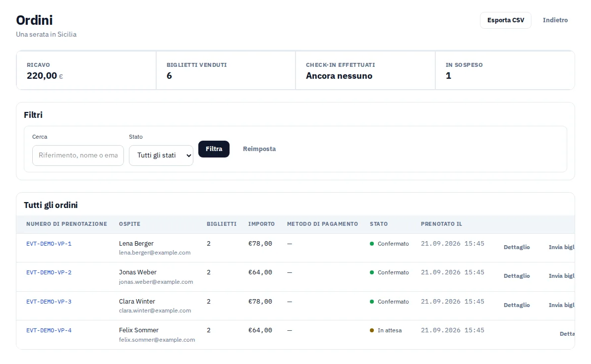Image resolution: width=591 pixels, height=364 pixels.
Task: Click the Confermato status for Lena Berger
Action: click(x=389, y=244)
